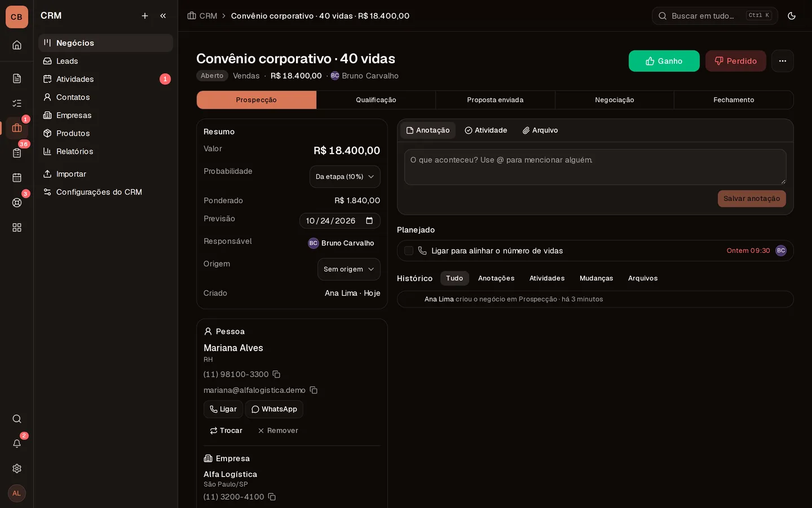
Task: Click the search magnifier in left rail
Action: pyautogui.click(x=17, y=419)
